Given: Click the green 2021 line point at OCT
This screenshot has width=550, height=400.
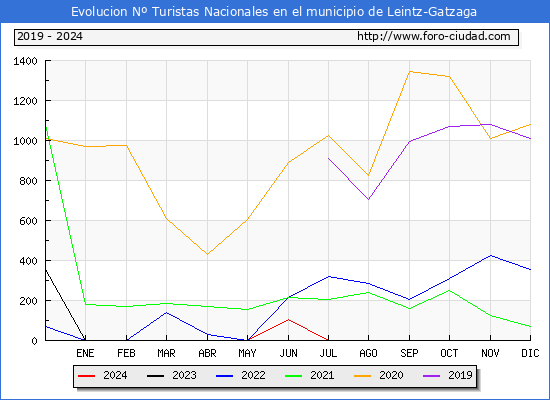Looking at the screenshot, I should (x=449, y=290).
